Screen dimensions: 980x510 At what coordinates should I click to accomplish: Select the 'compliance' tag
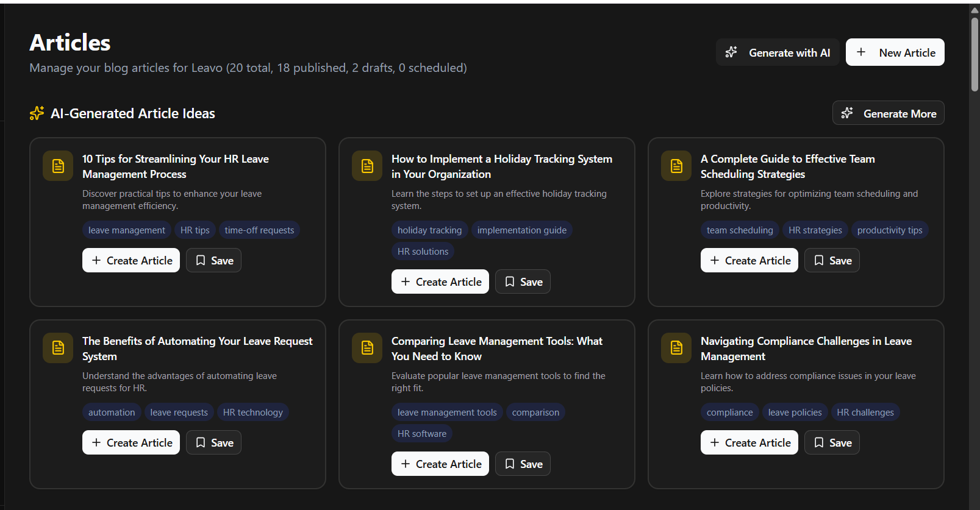point(730,412)
